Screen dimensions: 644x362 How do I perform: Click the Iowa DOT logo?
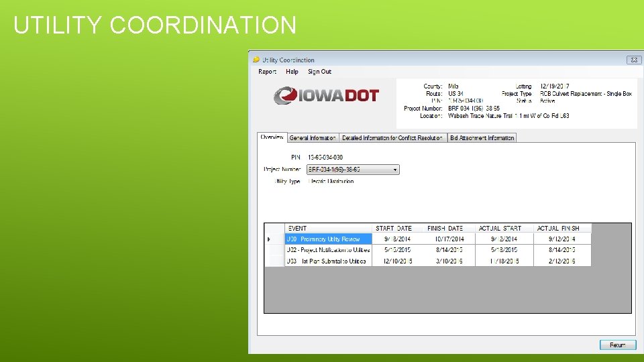point(326,96)
